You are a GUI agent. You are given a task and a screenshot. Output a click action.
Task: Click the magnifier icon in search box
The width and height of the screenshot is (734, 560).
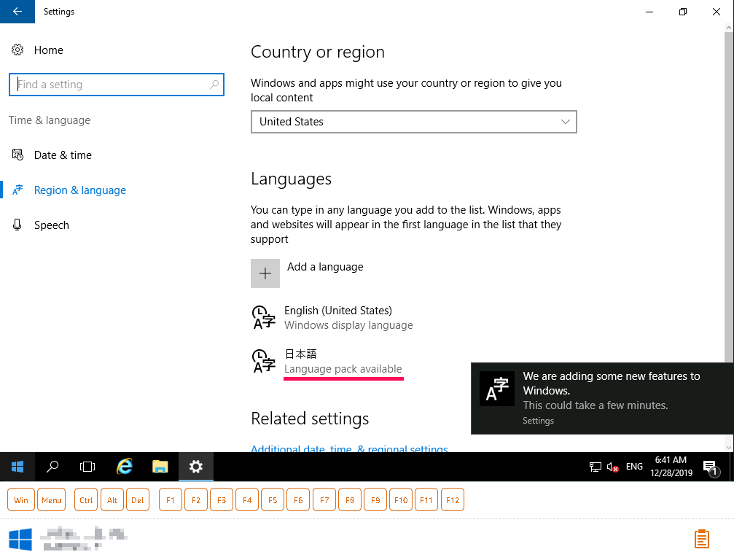[x=214, y=85]
